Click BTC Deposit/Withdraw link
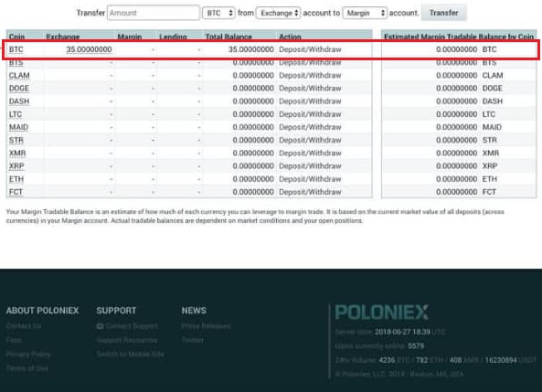Image resolution: width=542 pixels, height=392 pixels. (310, 49)
